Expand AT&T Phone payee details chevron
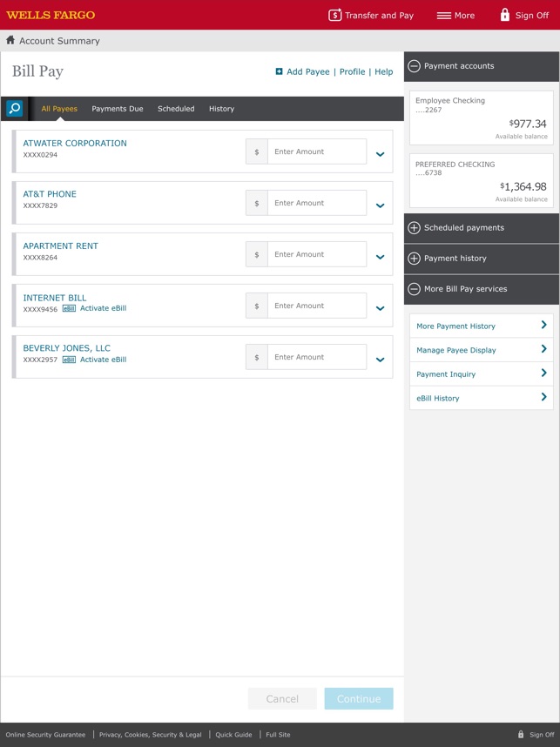The image size is (560, 747). (x=380, y=205)
